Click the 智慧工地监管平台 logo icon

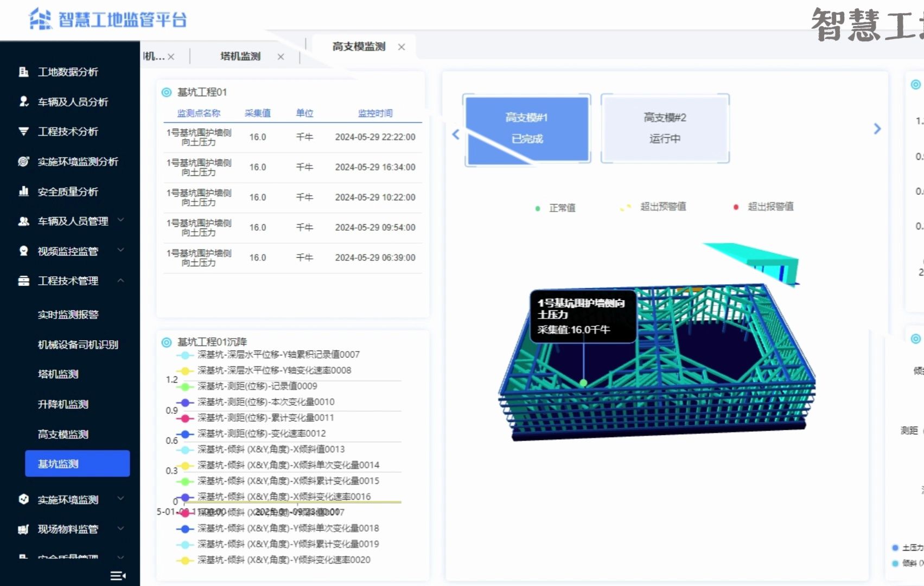40,19
